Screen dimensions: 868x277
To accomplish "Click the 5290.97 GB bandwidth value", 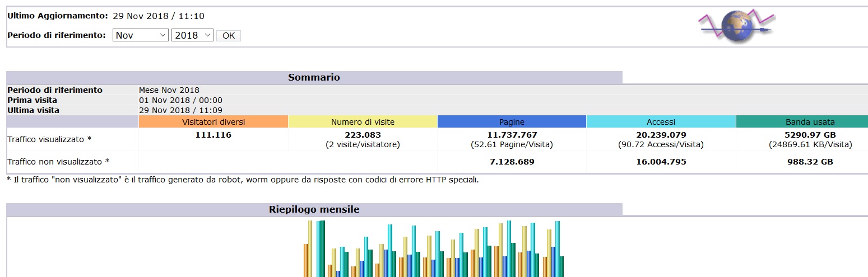I will [x=810, y=135].
